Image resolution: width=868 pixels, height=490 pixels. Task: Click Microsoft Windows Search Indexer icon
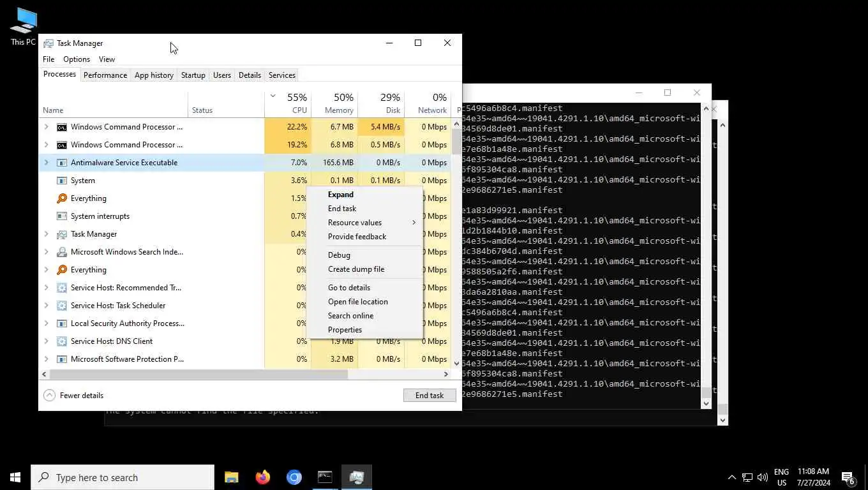[x=62, y=252]
